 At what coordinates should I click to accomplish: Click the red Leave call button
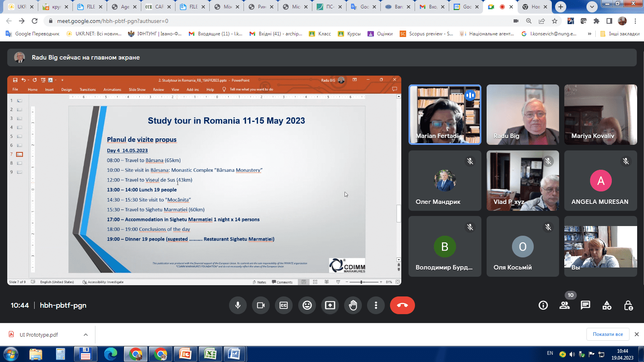[x=402, y=305]
